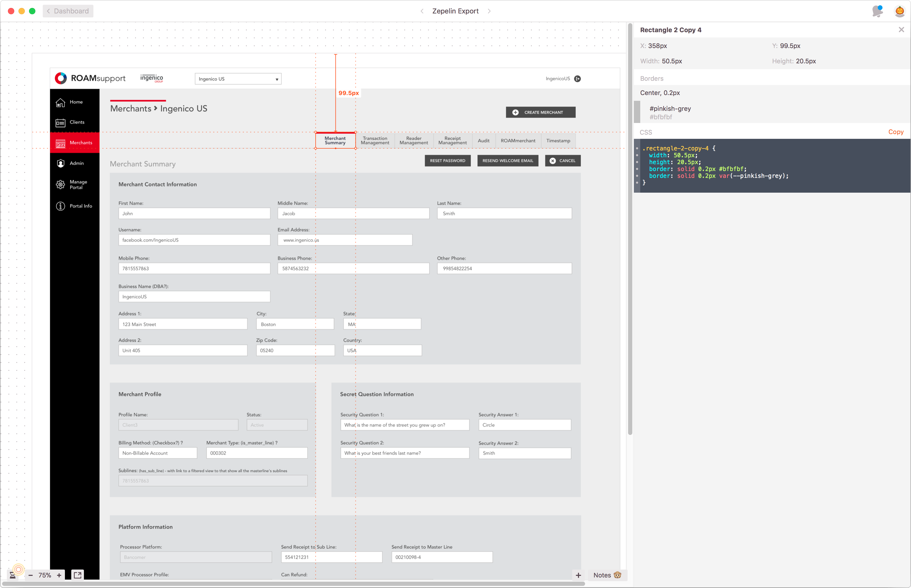911x588 pixels.
Task: Open the Audit tab
Action: point(484,140)
